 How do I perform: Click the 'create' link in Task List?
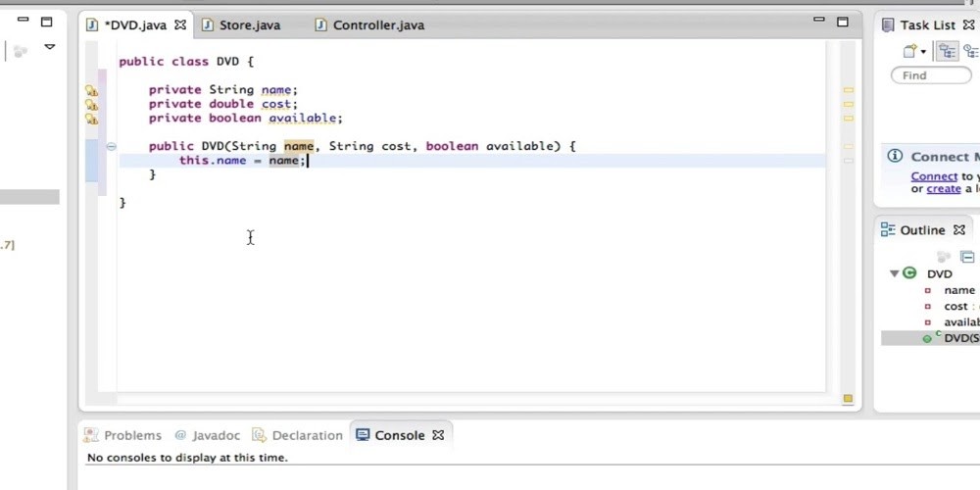coord(944,189)
